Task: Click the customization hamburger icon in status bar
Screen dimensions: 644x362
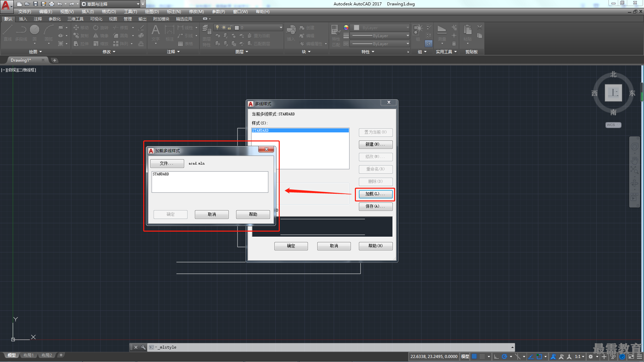Action: [640, 357]
